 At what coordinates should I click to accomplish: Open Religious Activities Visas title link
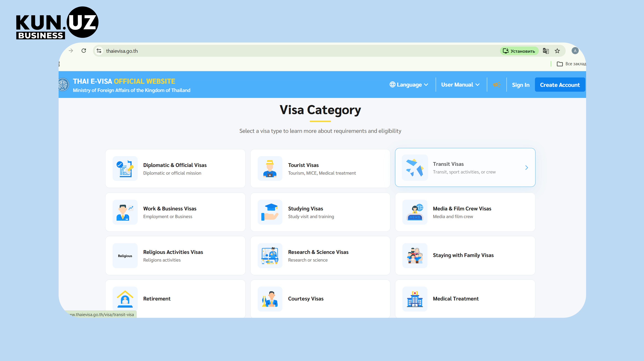[173, 252]
